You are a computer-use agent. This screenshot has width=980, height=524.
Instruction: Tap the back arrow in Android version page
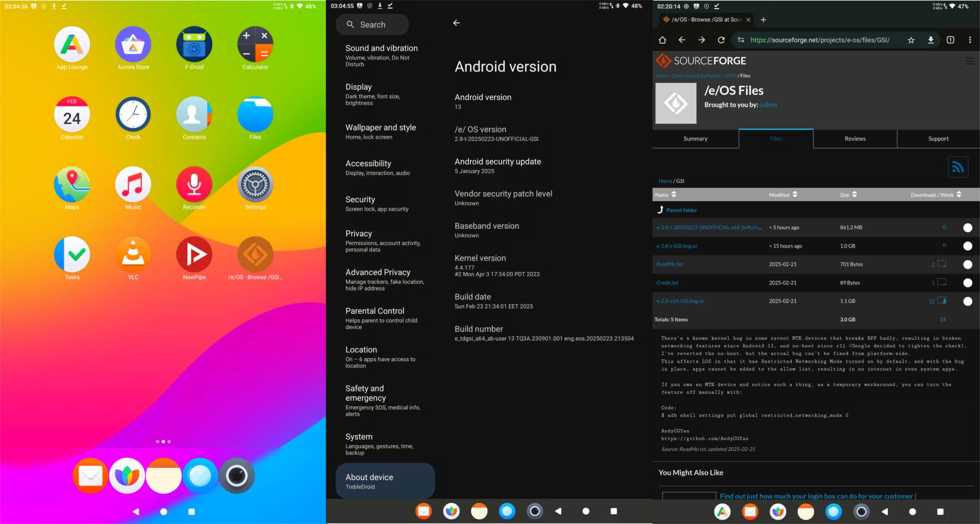click(457, 23)
